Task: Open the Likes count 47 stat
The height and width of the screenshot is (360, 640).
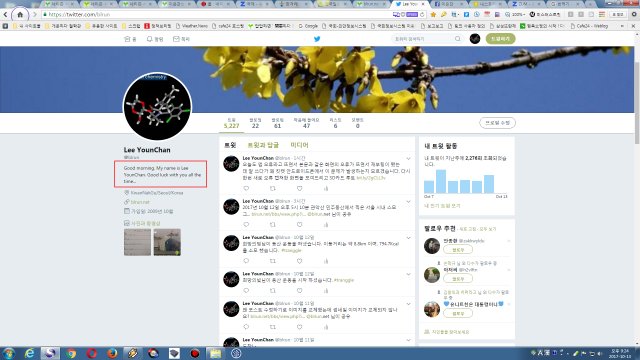Action: coord(307,123)
